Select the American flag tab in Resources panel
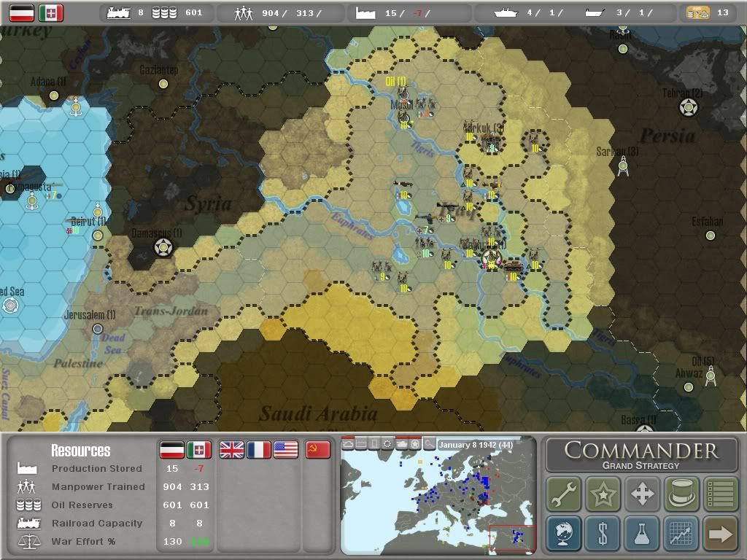The image size is (747, 560). [286, 449]
